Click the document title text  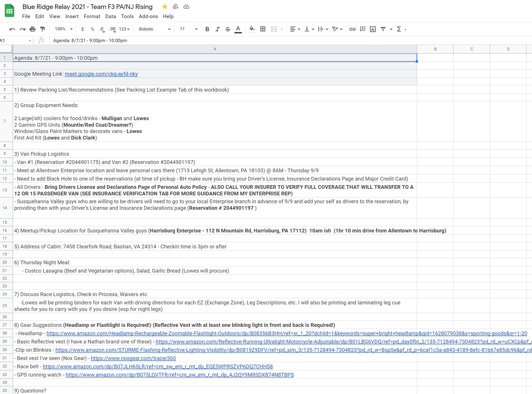87,7
